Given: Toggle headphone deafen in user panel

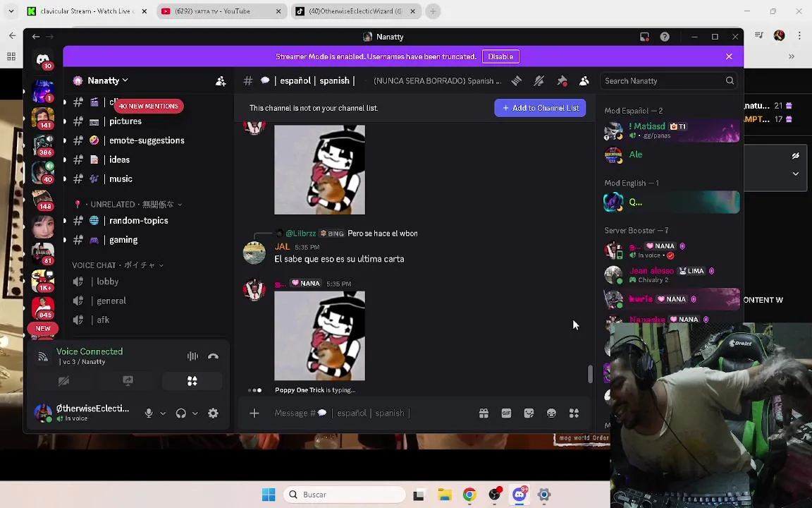Looking at the screenshot, I should [180, 413].
